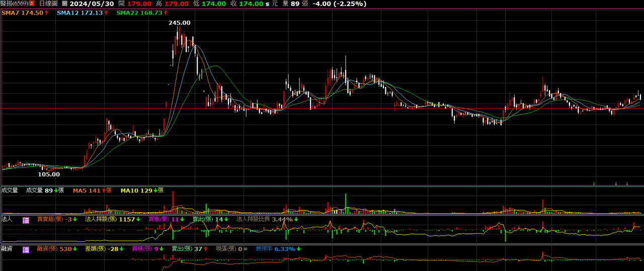Open the 日線圖 chart period dropdown arrow
Screen dimensions: 644x271
[64, 4]
